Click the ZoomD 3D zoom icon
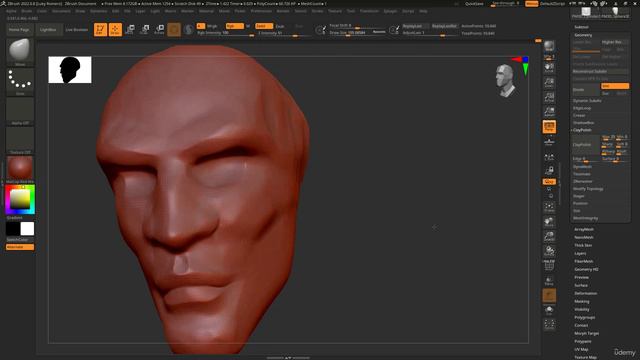This screenshot has width=640, height=360. tap(549, 236)
